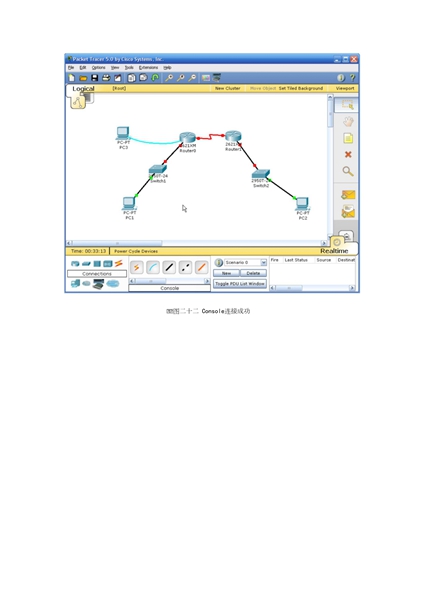Click the New scenario button

coord(226,273)
